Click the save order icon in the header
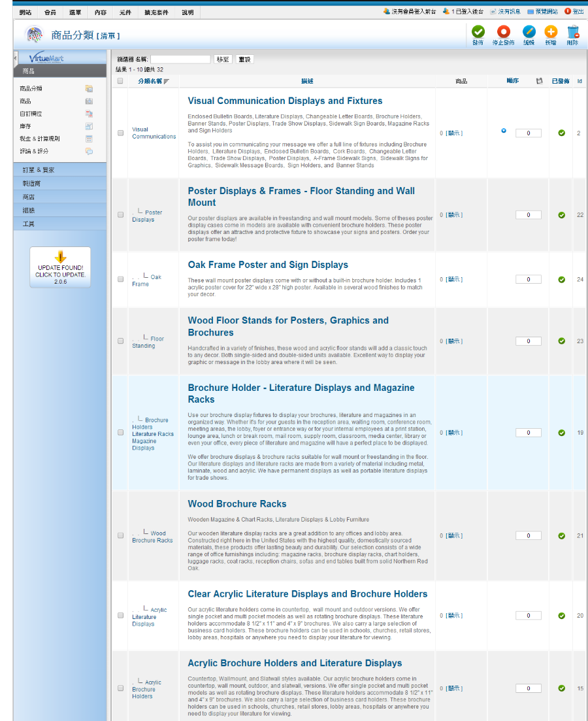Viewport: 588px width, 721px height. coord(539,81)
